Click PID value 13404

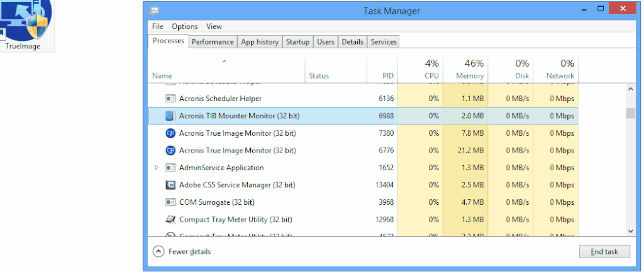click(384, 185)
